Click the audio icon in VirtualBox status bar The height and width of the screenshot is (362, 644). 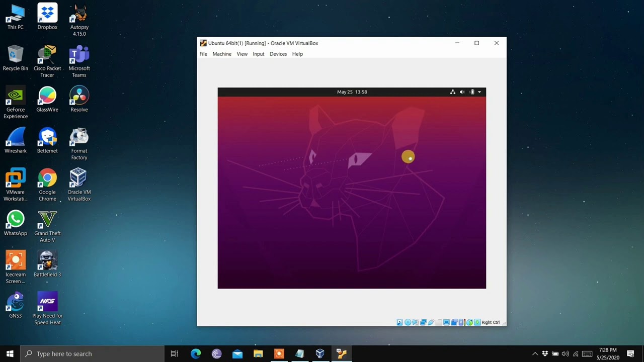(x=416, y=322)
